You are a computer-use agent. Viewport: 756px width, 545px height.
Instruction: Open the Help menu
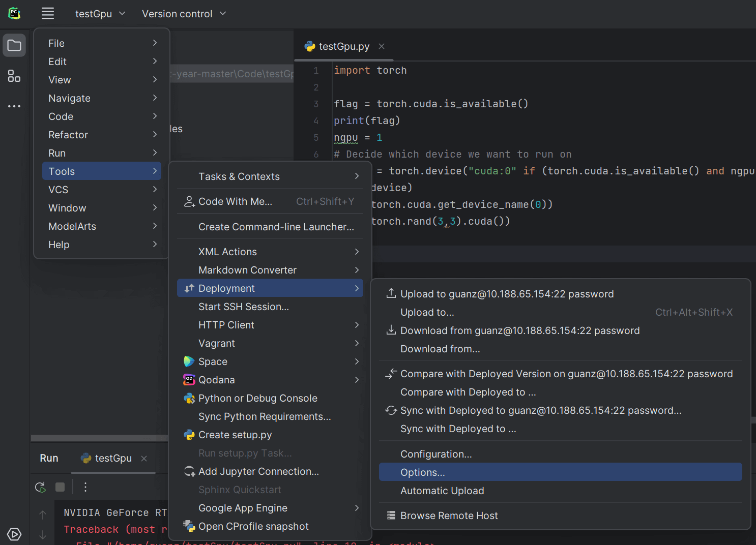102,245
